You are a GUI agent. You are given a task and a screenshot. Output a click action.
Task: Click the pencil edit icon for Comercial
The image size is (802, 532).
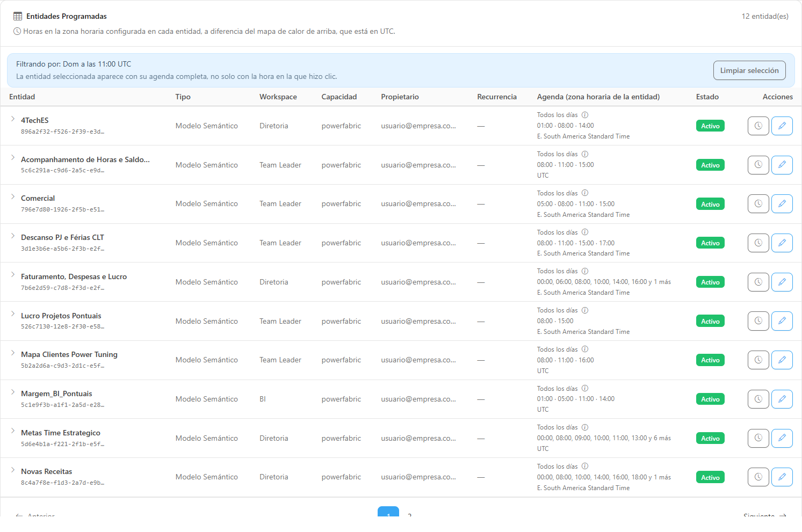click(782, 204)
